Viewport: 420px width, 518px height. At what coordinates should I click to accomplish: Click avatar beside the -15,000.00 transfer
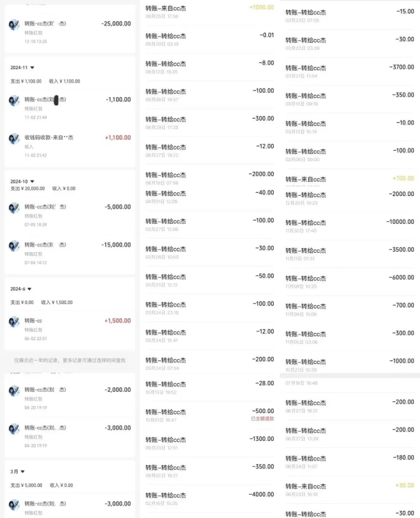tap(14, 246)
